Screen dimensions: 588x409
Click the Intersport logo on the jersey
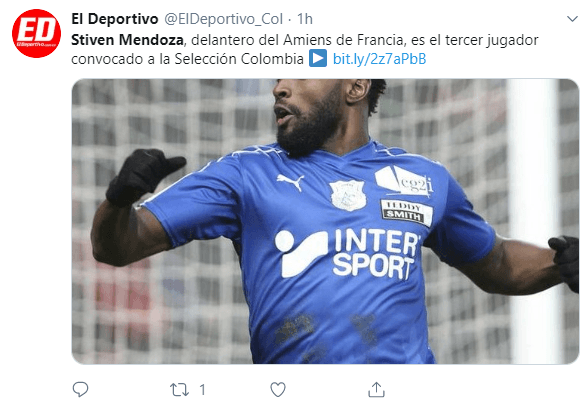click(348, 255)
